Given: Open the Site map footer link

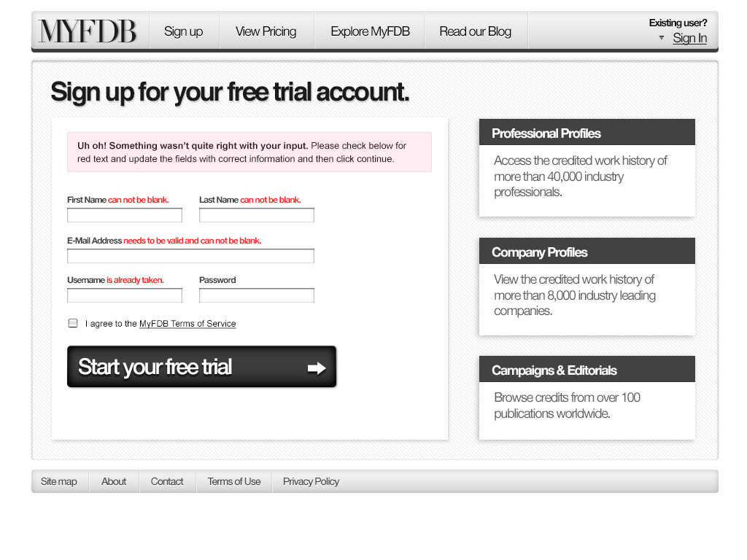Looking at the screenshot, I should tap(59, 481).
